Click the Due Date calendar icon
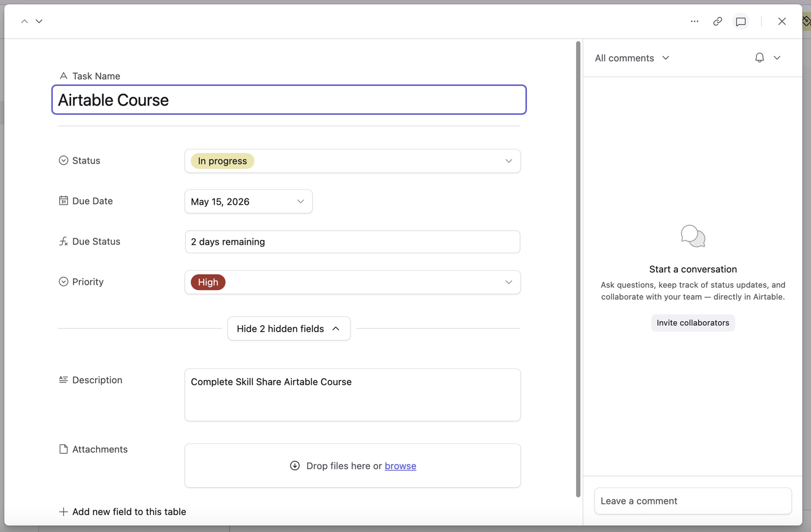 click(63, 201)
